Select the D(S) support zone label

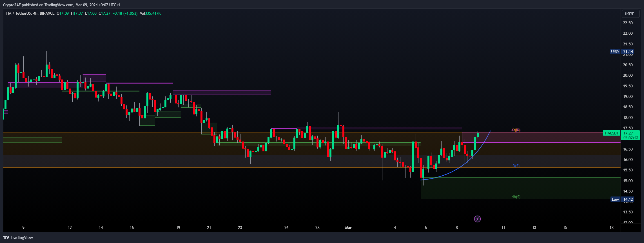pyautogui.click(x=516, y=166)
